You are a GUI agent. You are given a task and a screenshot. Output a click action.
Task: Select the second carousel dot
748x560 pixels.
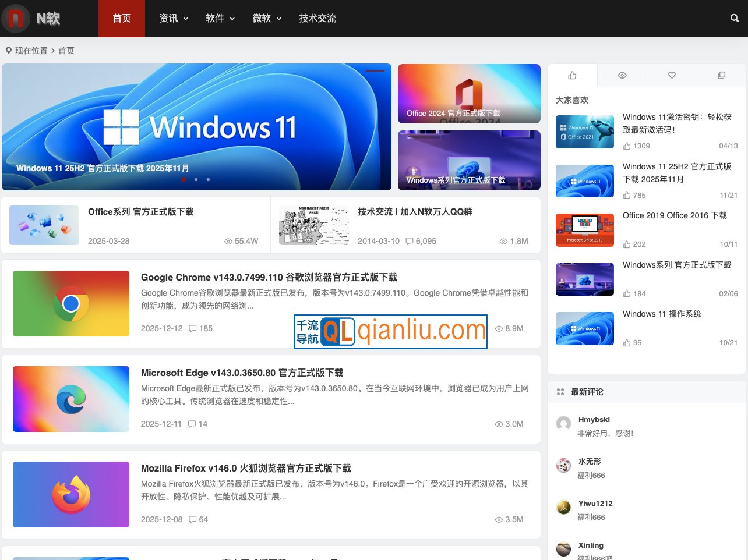196,180
